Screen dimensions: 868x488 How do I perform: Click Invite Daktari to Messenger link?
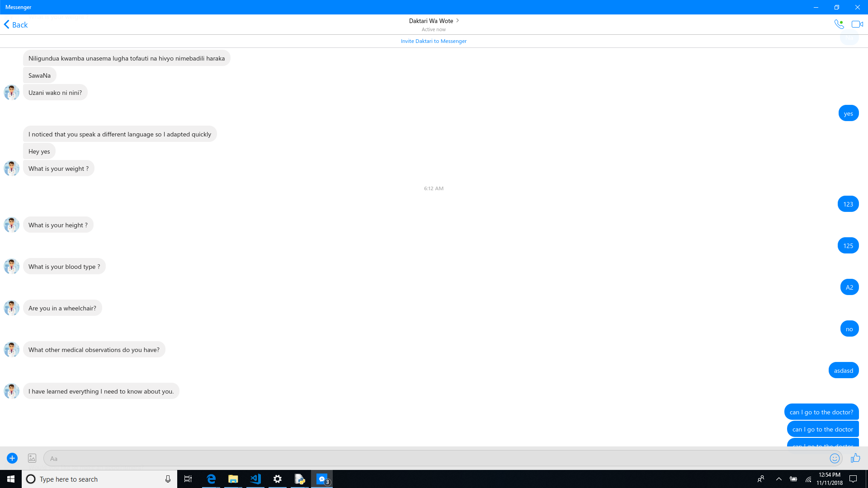[x=434, y=41]
